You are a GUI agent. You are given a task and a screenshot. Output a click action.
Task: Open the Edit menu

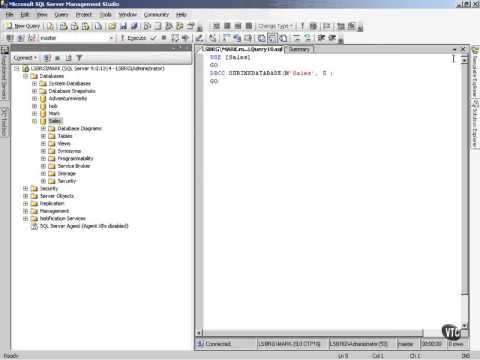(x=25, y=15)
